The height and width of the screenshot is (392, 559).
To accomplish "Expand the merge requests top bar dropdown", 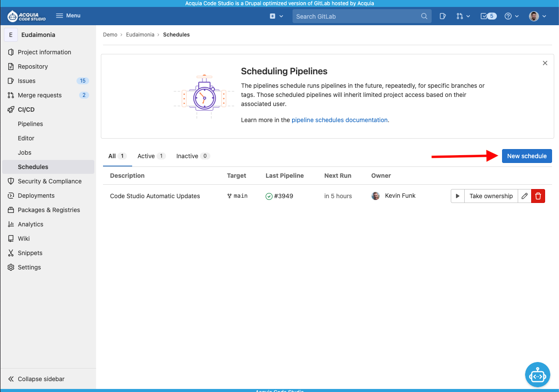I will [463, 16].
